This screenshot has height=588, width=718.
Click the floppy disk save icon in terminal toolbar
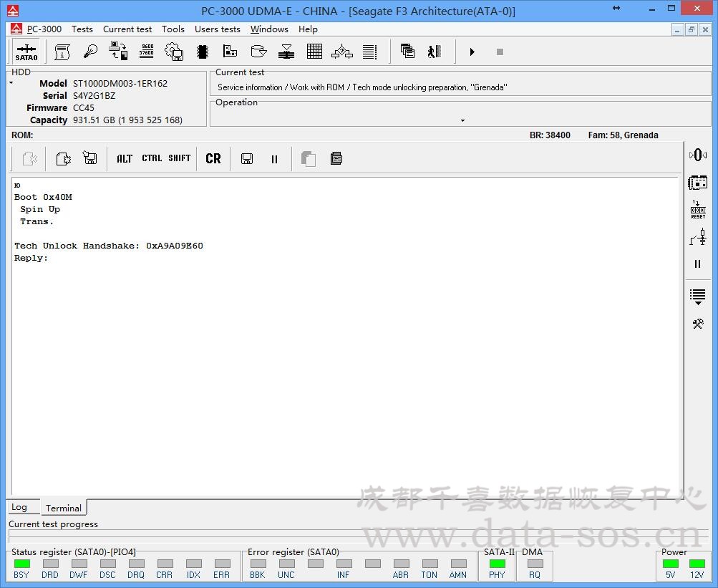247,159
